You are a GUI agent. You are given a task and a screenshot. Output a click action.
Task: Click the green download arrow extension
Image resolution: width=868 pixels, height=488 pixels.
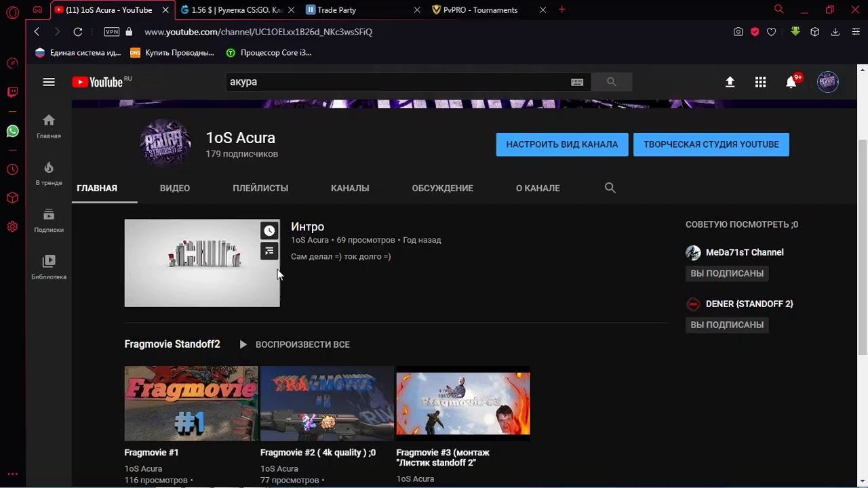tap(795, 31)
